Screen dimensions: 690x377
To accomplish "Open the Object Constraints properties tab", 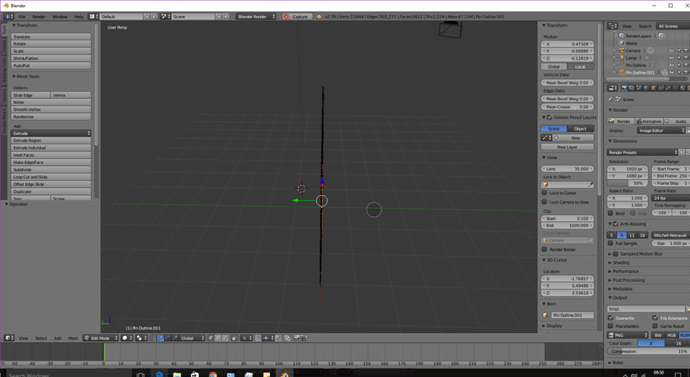I will tap(661, 88).
